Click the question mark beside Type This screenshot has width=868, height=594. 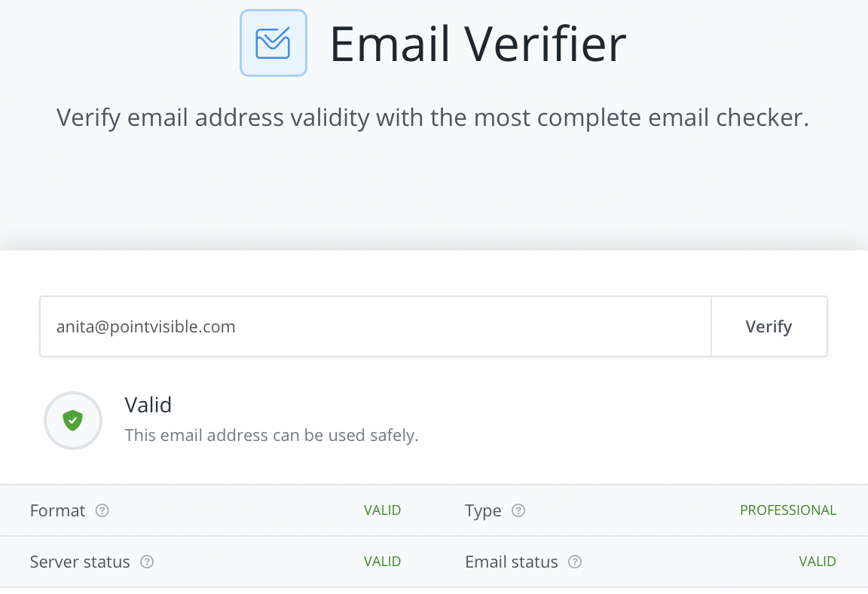point(518,510)
